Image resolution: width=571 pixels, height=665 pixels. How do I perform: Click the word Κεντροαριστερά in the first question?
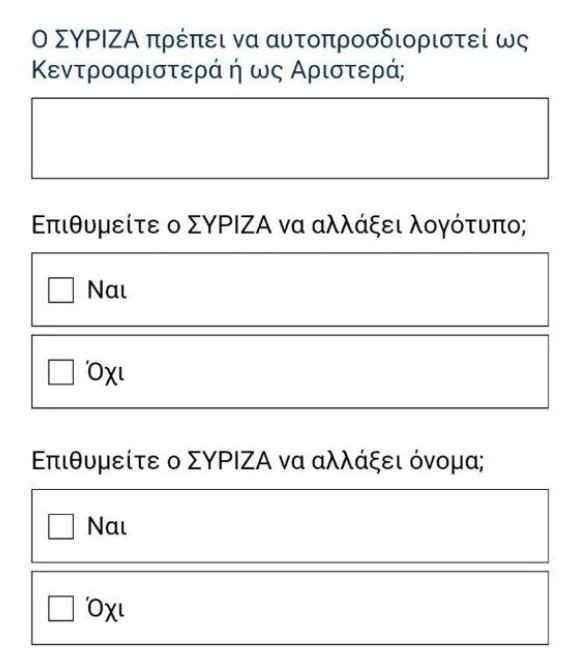pos(127,70)
